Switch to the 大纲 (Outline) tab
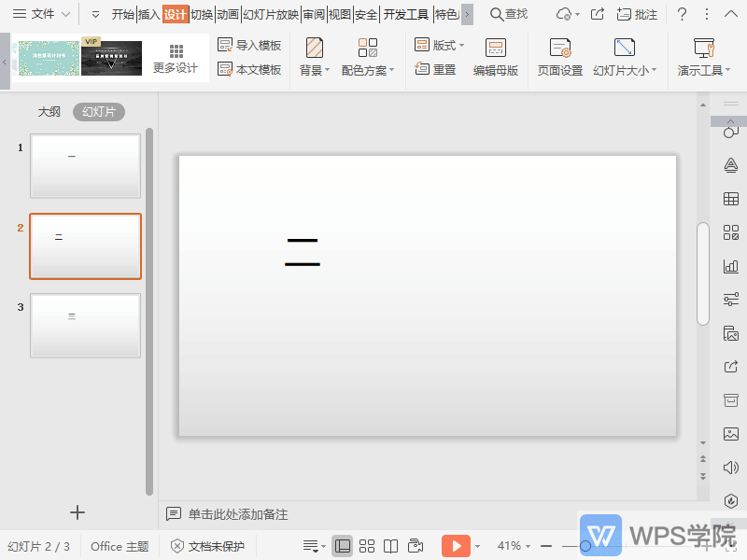 tap(49, 111)
